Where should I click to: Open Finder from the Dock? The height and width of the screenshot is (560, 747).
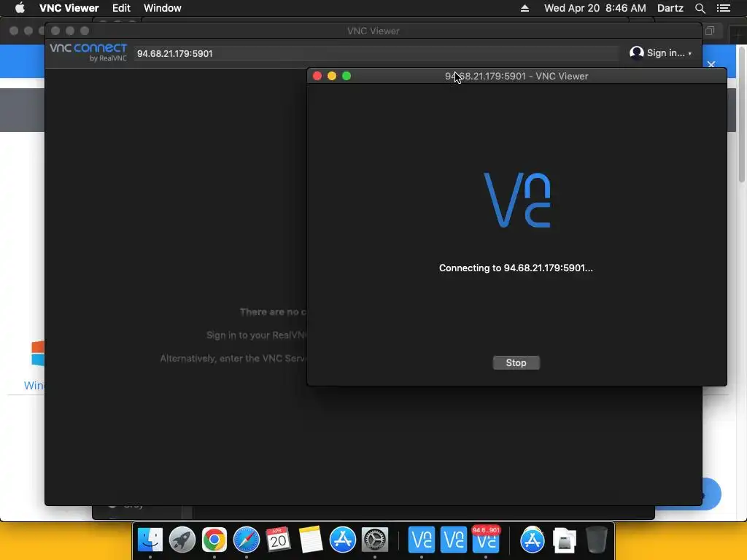pos(150,540)
